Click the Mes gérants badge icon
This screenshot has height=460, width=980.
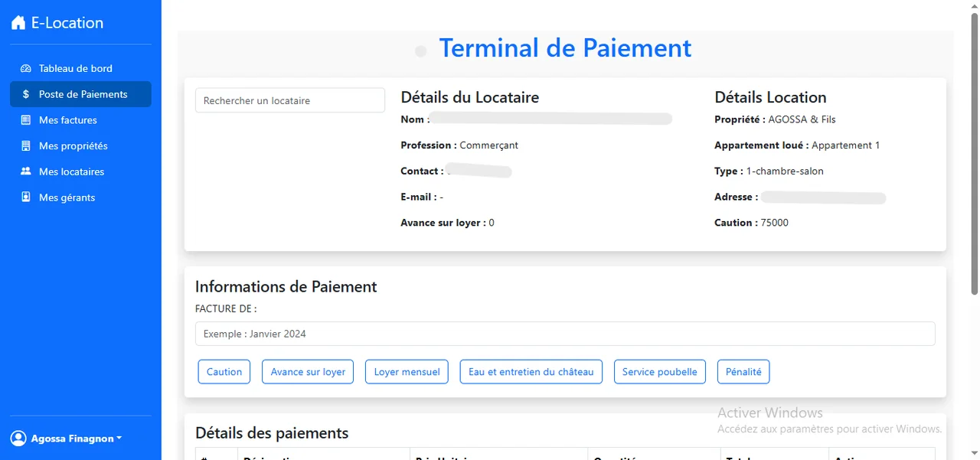click(x=26, y=197)
